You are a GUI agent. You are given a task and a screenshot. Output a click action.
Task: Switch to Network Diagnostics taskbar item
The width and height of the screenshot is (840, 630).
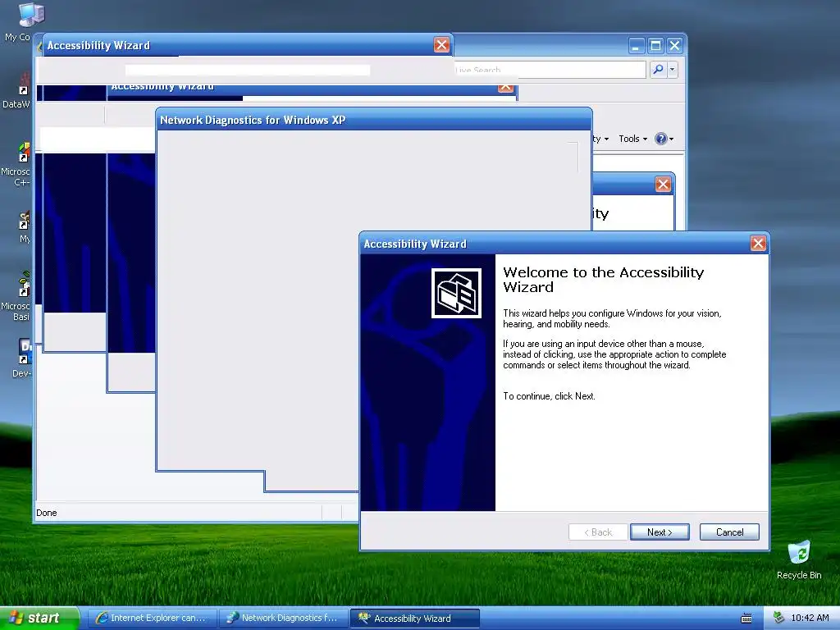(x=283, y=618)
